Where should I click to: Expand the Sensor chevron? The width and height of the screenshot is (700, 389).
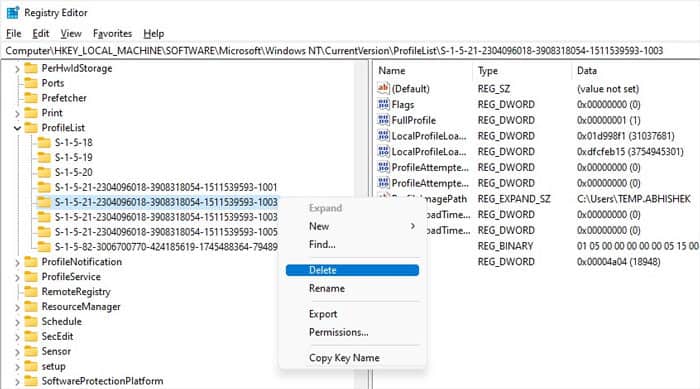tap(17, 352)
